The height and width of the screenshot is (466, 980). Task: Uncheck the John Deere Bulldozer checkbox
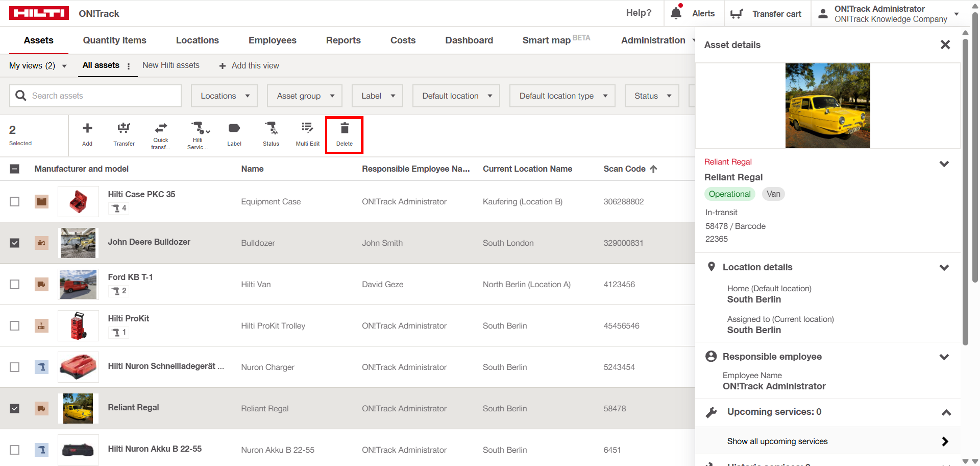[x=14, y=243]
